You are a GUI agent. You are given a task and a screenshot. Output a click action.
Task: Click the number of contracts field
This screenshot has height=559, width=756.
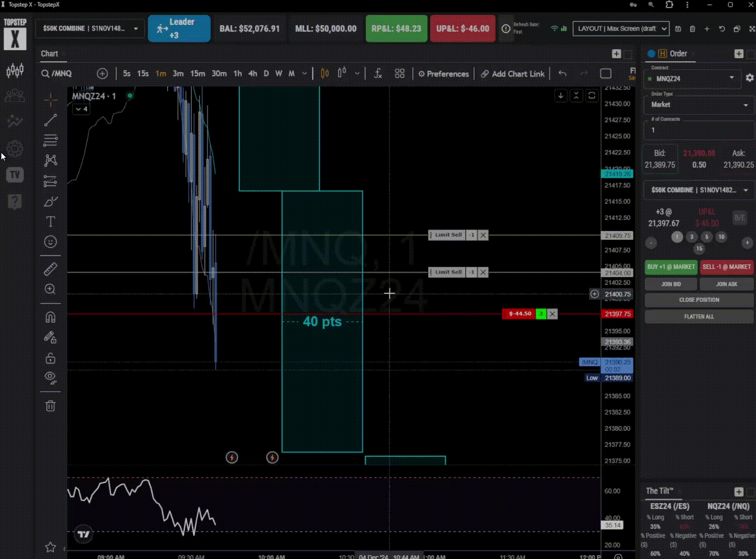click(699, 130)
